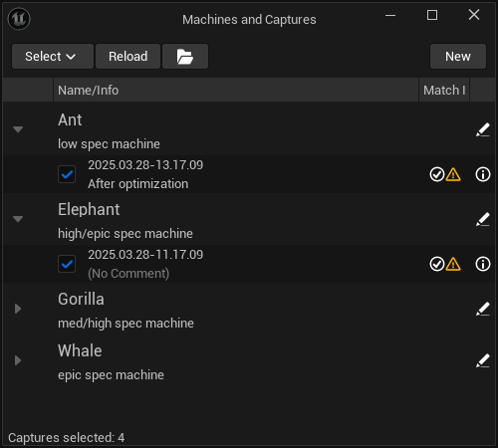Click the warning triangle on the Elephant capture
This screenshot has height=448, width=498.
pyautogui.click(x=453, y=264)
